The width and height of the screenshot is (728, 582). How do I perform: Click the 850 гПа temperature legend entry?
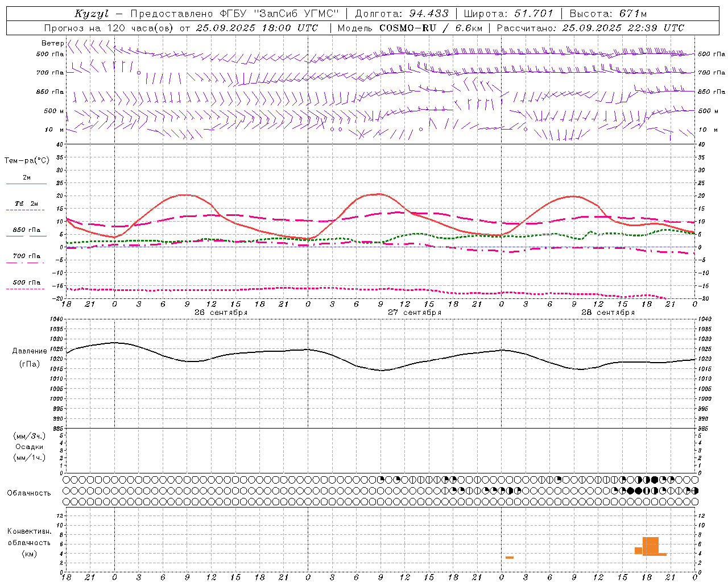tap(26, 230)
